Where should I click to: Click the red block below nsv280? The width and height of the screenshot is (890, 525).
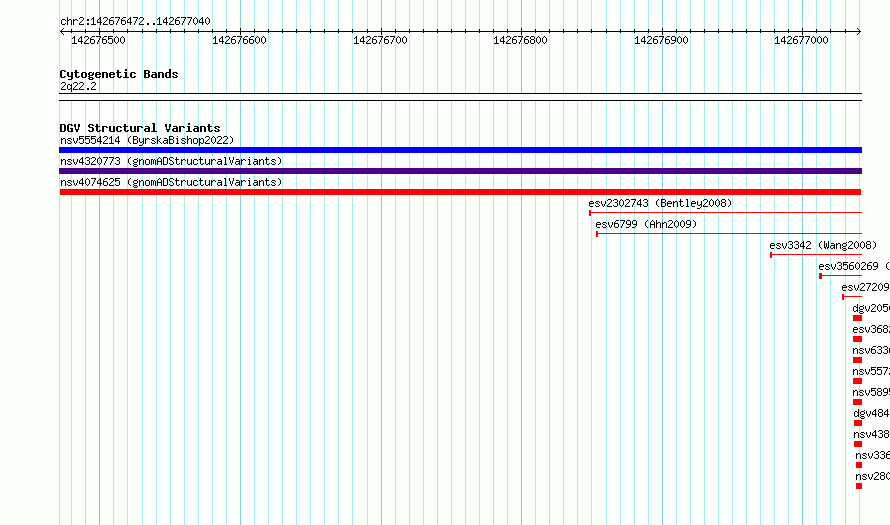tap(859, 486)
